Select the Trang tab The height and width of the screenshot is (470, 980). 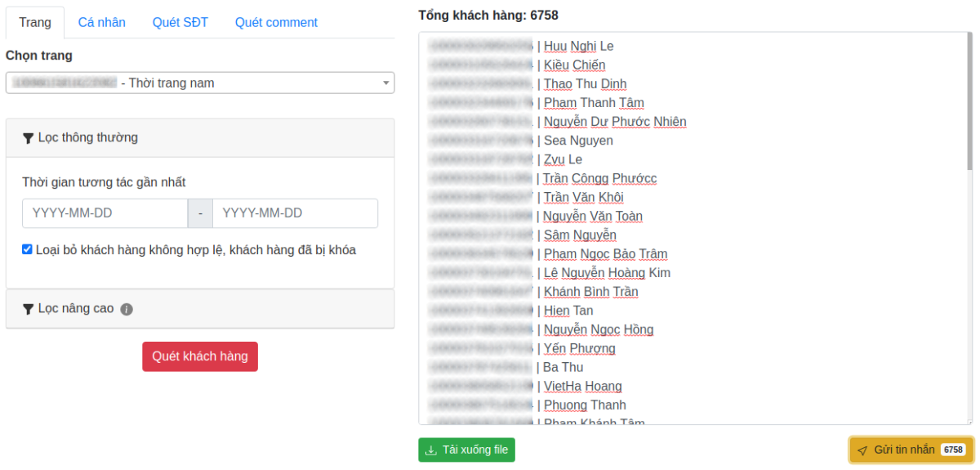[x=35, y=23]
